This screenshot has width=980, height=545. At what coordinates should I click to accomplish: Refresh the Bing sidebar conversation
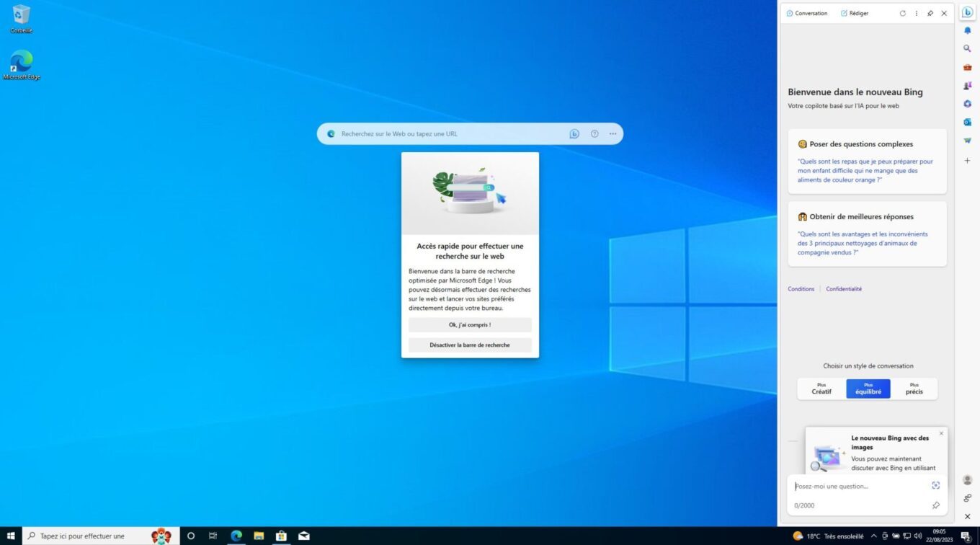point(903,13)
